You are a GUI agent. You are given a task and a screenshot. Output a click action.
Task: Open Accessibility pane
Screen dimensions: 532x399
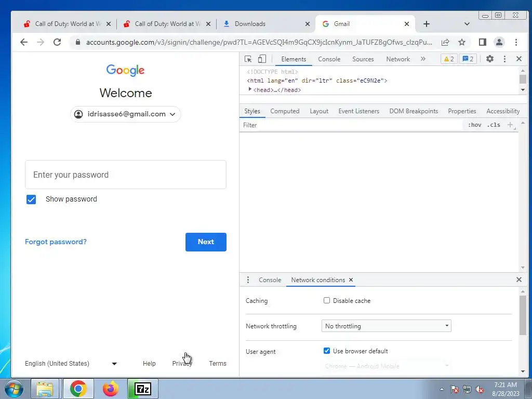click(x=503, y=111)
